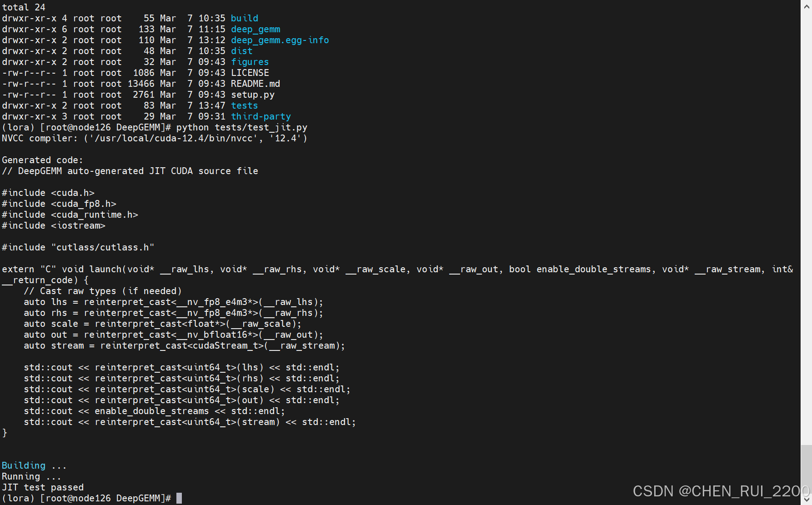Click the tests directory name
812x505 pixels.
(245, 105)
